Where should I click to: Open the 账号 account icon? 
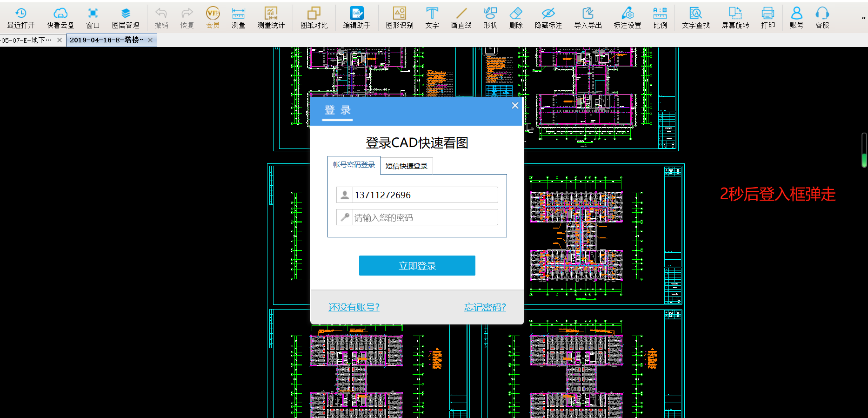click(x=797, y=18)
